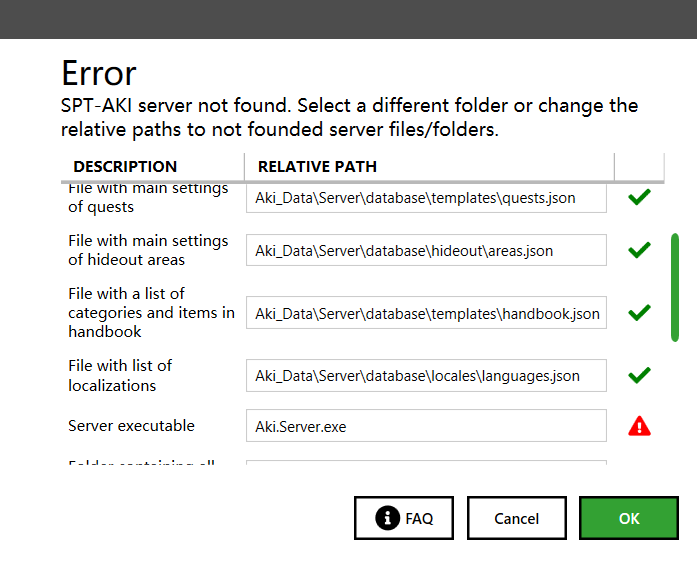Edit the quests.json relative path field
Screen dimensions: 697x564
tap(426, 198)
